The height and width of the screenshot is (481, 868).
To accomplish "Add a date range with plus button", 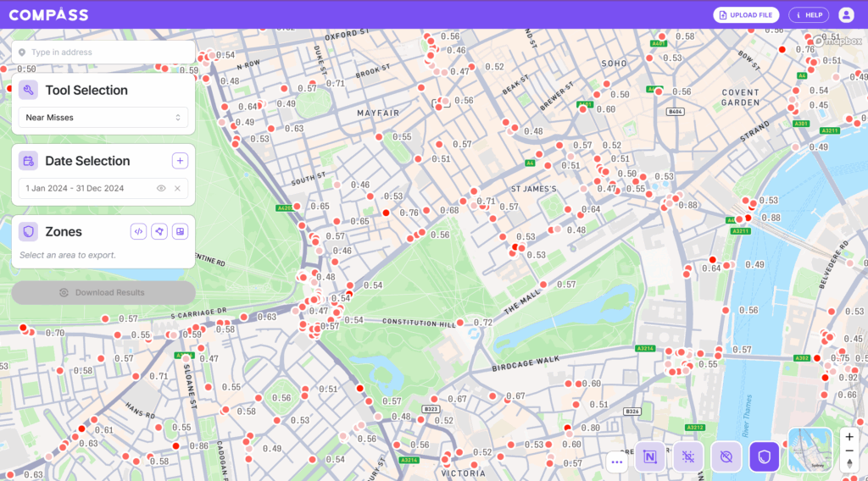I will pos(180,161).
